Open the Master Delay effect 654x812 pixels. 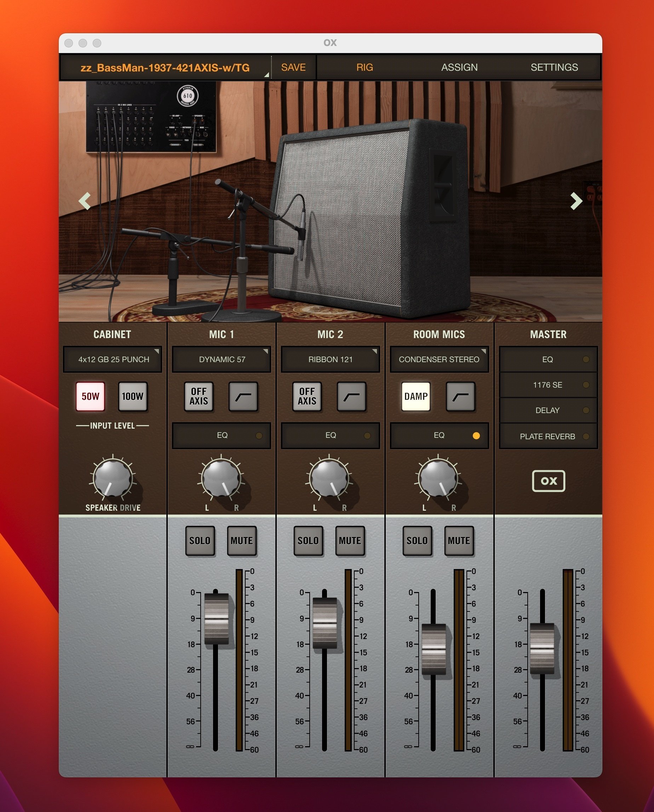[548, 410]
